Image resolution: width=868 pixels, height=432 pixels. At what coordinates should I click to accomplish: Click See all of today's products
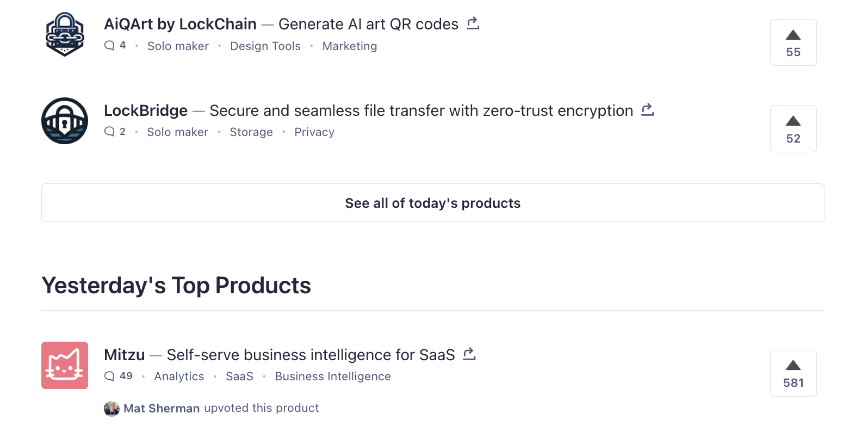432,203
